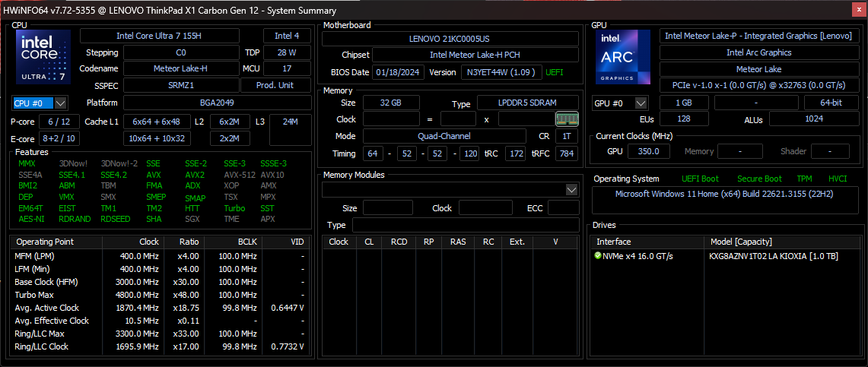Click the Intel Core Ultra 7 155H field
Image resolution: width=868 pixels, height=367 pixels.
(x=160, y=36)
